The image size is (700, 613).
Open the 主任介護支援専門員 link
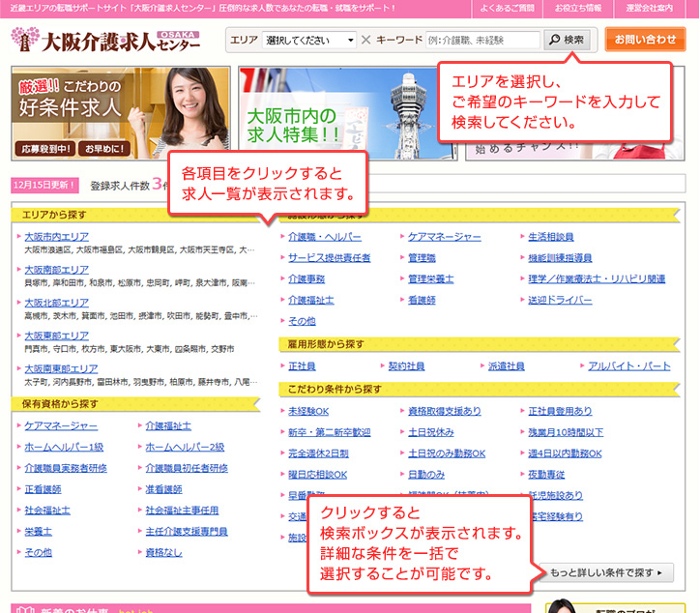pos(187,531)
